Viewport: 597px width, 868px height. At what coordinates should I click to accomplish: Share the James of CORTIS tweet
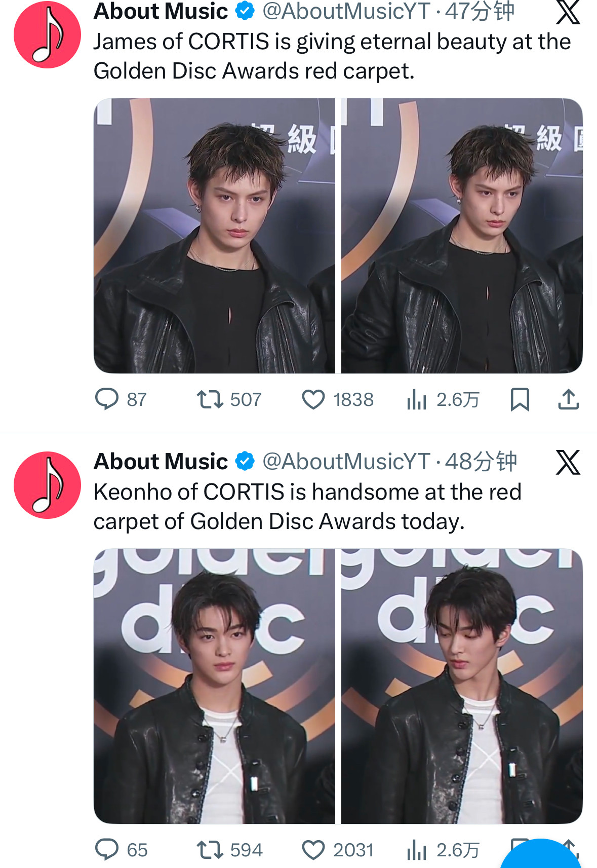tap(568, 399)
